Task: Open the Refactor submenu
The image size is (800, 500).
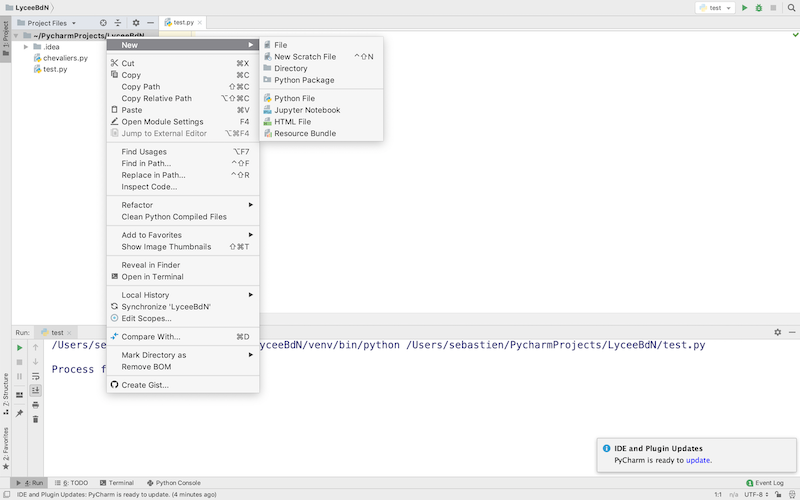Action: pyautogui.click(x=183, y=205)
